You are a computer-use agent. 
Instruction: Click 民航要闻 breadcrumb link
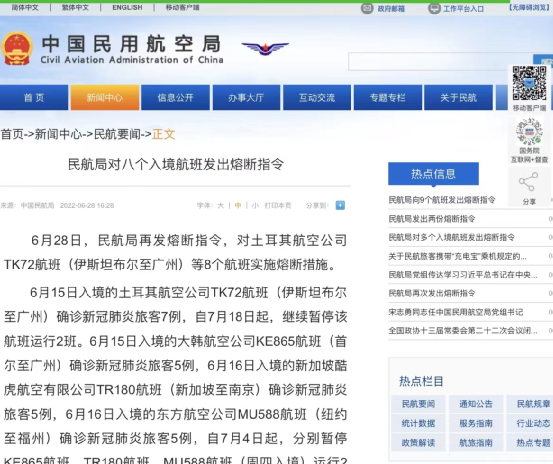coord(117,134)
